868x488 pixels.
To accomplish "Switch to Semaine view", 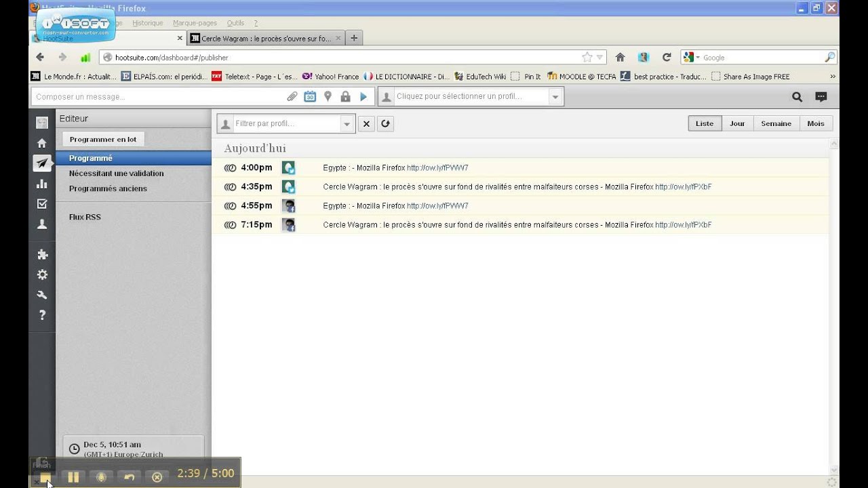I will click(776, 123).
